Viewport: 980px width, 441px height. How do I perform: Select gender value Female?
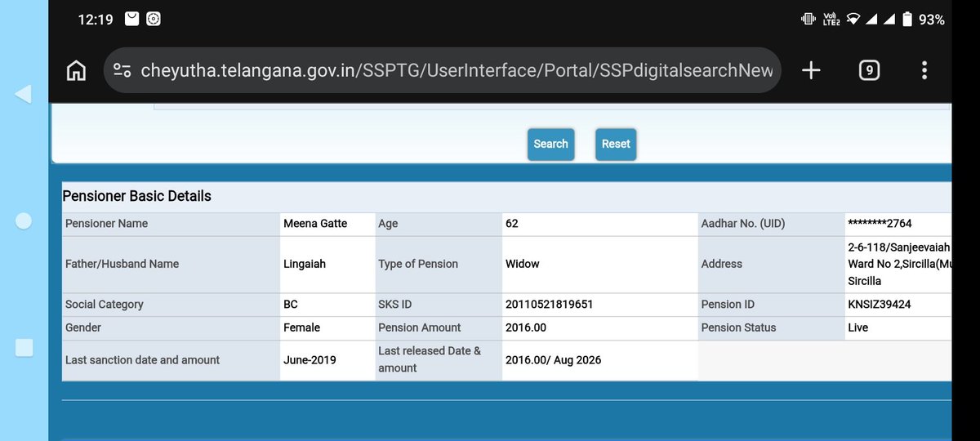[301, 327]
